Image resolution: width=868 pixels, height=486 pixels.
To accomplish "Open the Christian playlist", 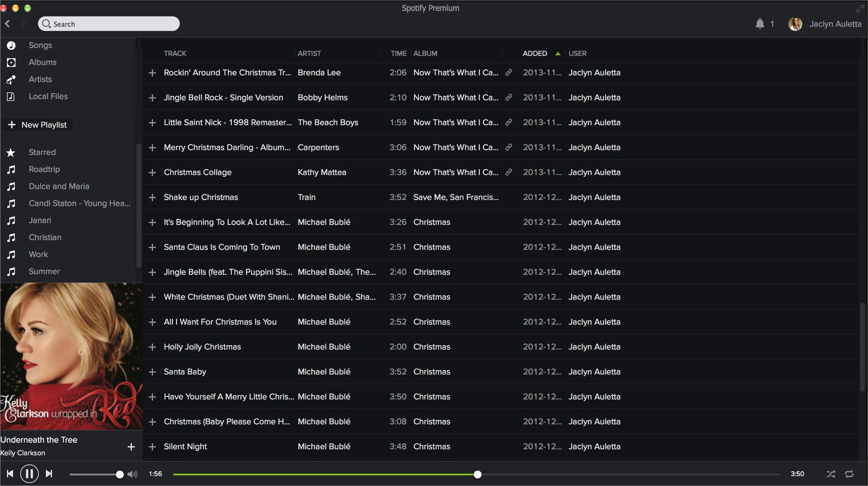I will (x=45, y=237).
